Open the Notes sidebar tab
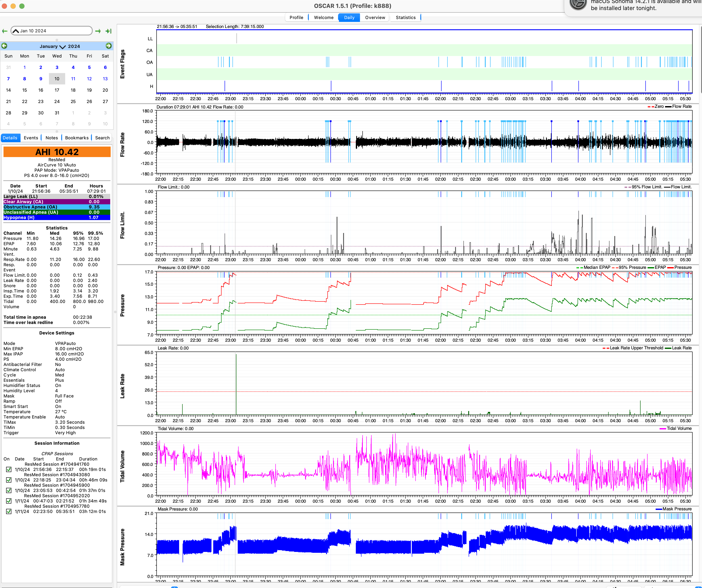702x588 pixels. (x=52, y=138)
